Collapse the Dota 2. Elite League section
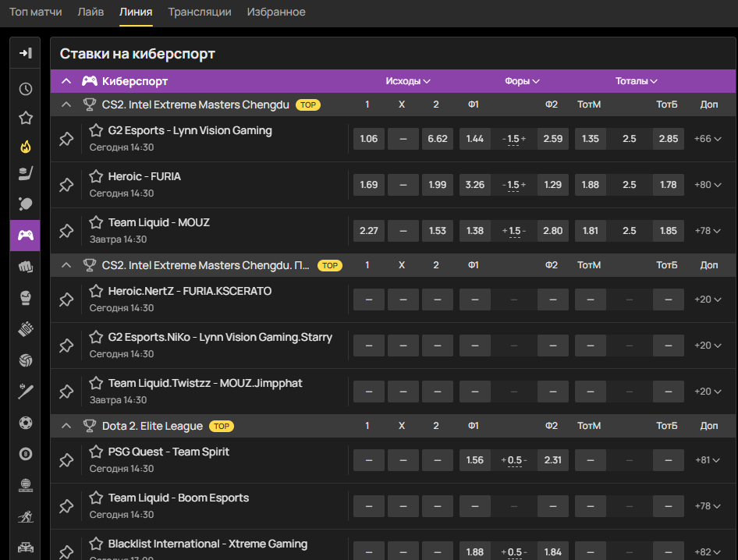The image size is (738, 560). coord(66,426)
